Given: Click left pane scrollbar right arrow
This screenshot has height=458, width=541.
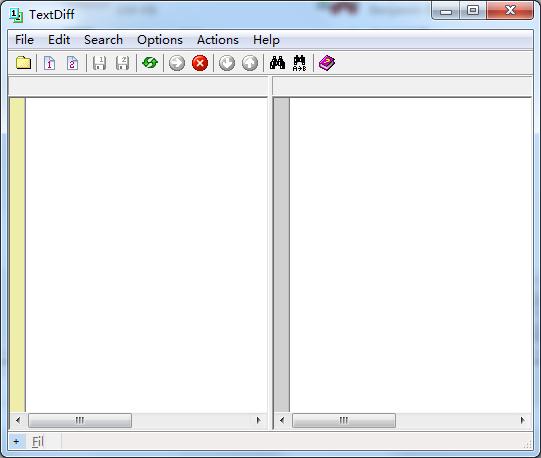Looking at the screenshot, I should 258,420.
